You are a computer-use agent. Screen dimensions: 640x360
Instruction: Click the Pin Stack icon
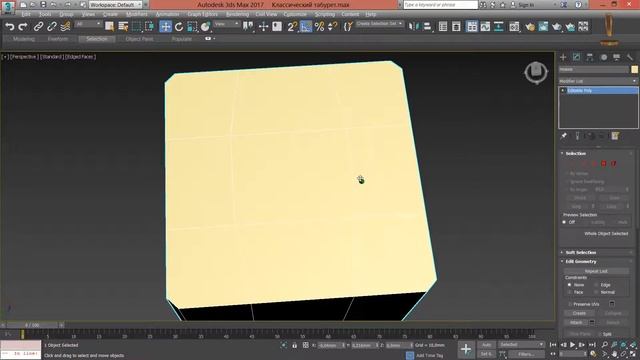tap(564, 136)
